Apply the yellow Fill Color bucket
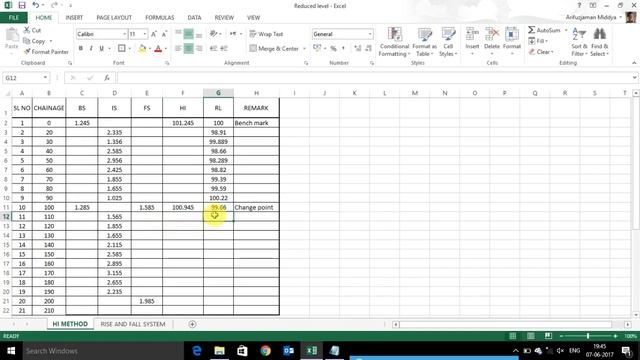 (x=142, y=49)
